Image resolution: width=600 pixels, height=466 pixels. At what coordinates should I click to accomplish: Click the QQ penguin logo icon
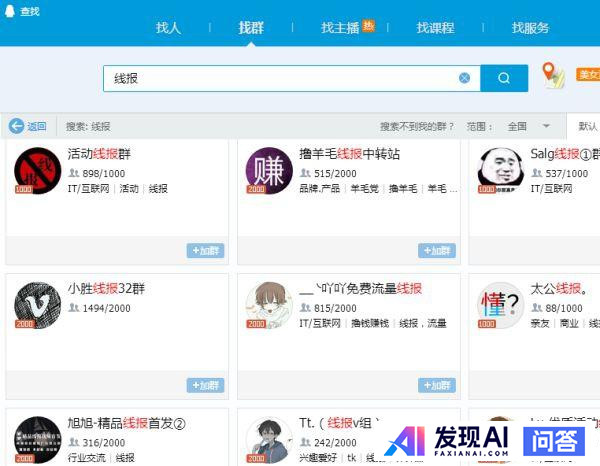(x=9, y=10)
